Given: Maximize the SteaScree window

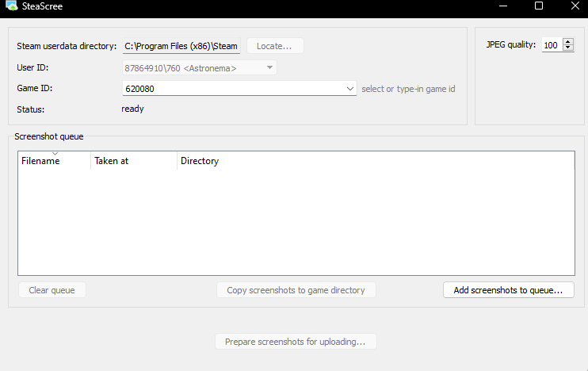Looking at the screenshot, I should (x=539, y=6).
